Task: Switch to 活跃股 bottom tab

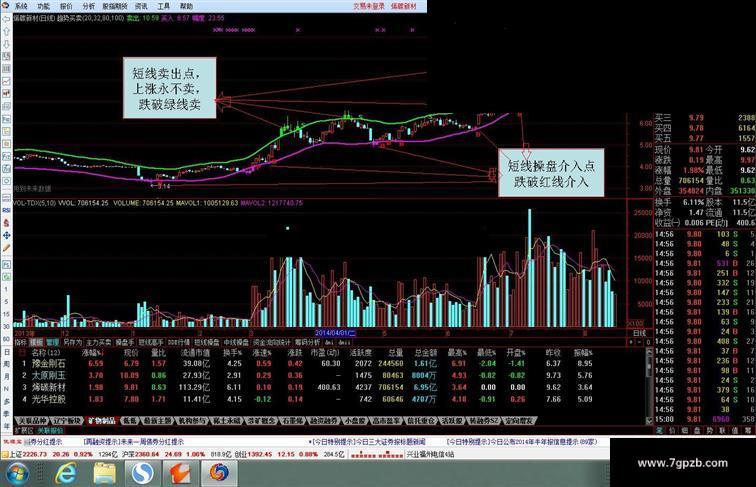Action: [452, 421]
